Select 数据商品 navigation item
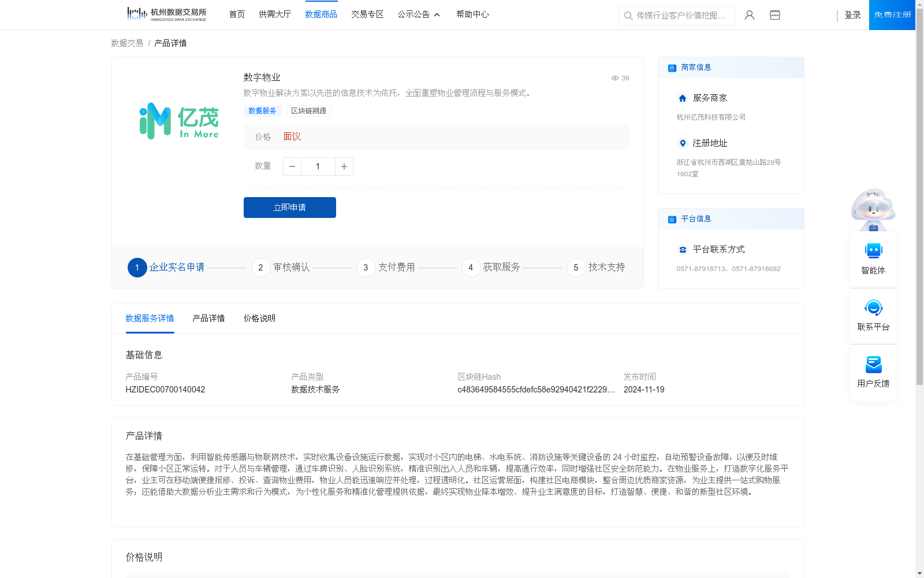The width and height of the screenshot is (924, 578). tap(321, 14)
